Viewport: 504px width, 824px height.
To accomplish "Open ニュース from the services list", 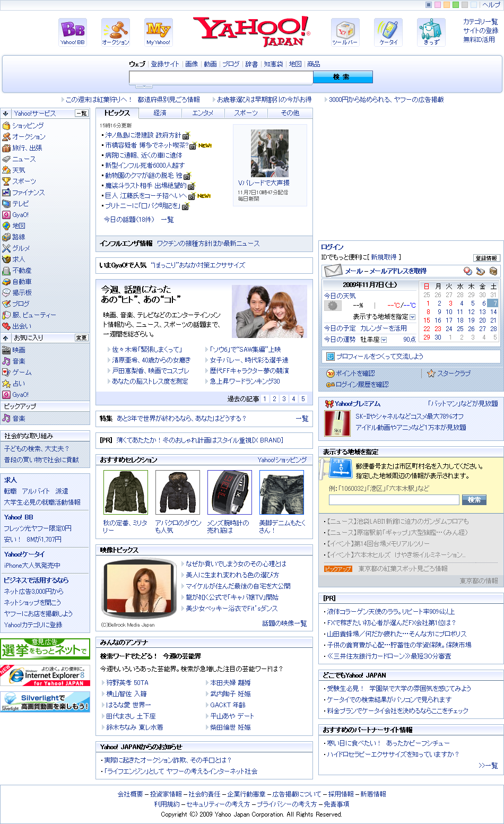I will point(24,159).
